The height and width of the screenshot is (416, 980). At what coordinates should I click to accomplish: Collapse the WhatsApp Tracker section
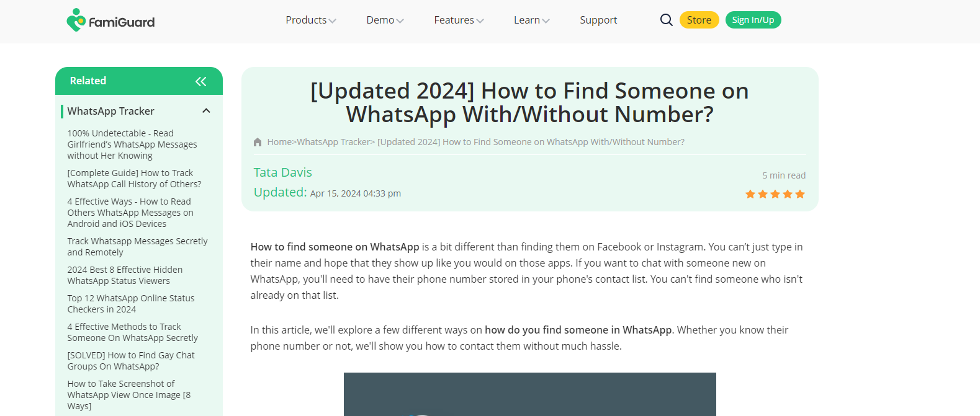pos(206,111)
